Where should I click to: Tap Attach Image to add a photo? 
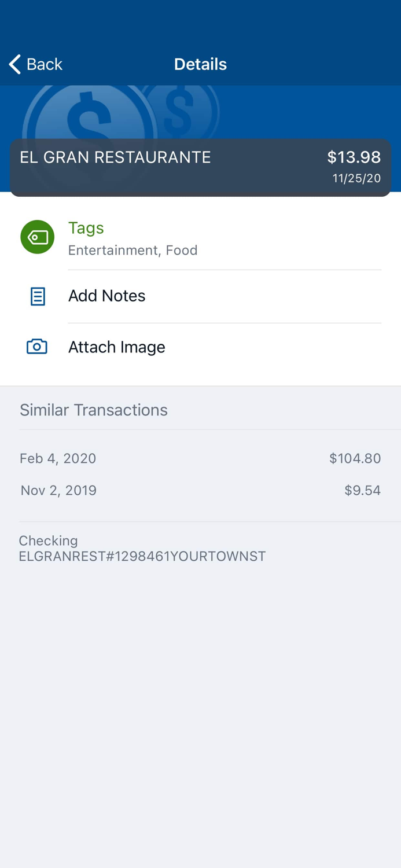point(116,347)
